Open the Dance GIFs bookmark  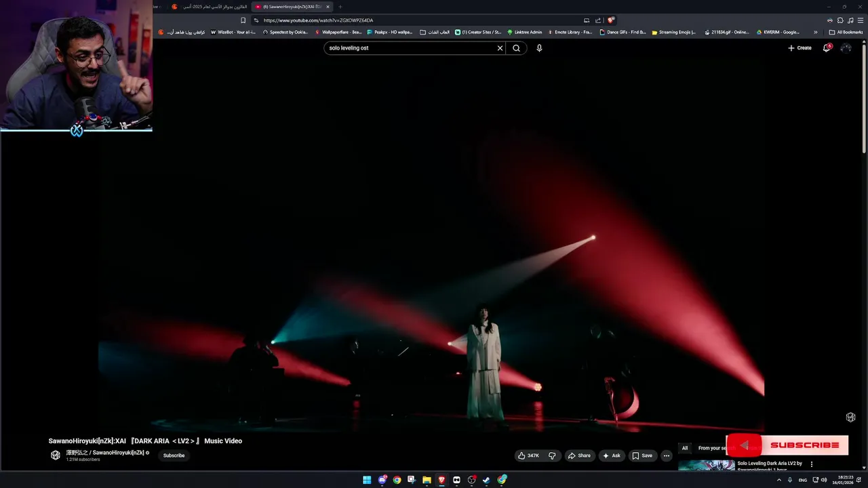point(623,32)
